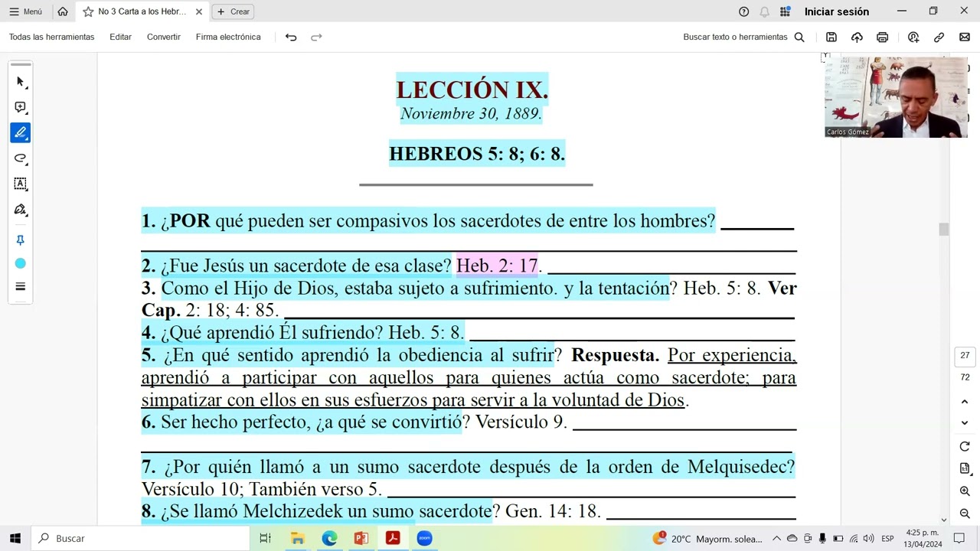The image size is (980, 551).
Task: Share with others via add-person icon
Action: (913, 37)
